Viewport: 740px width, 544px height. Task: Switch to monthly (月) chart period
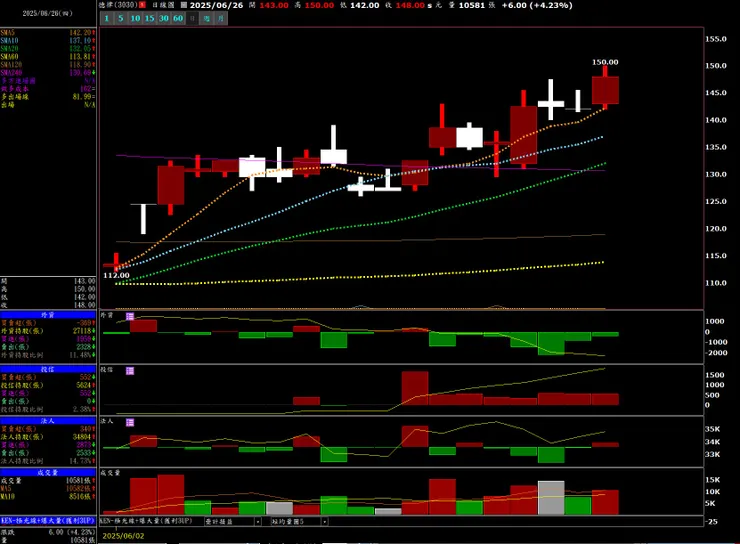221,18
